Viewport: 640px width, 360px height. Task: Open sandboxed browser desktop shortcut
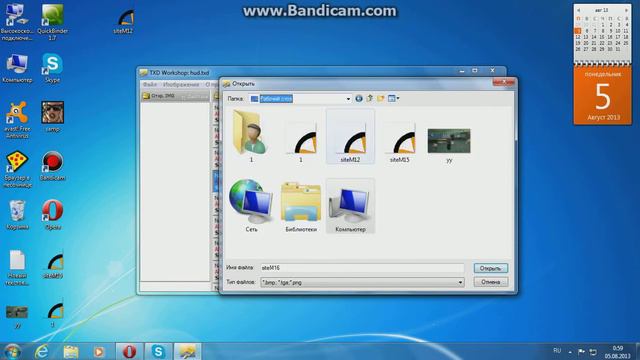(x=17, y=169)
